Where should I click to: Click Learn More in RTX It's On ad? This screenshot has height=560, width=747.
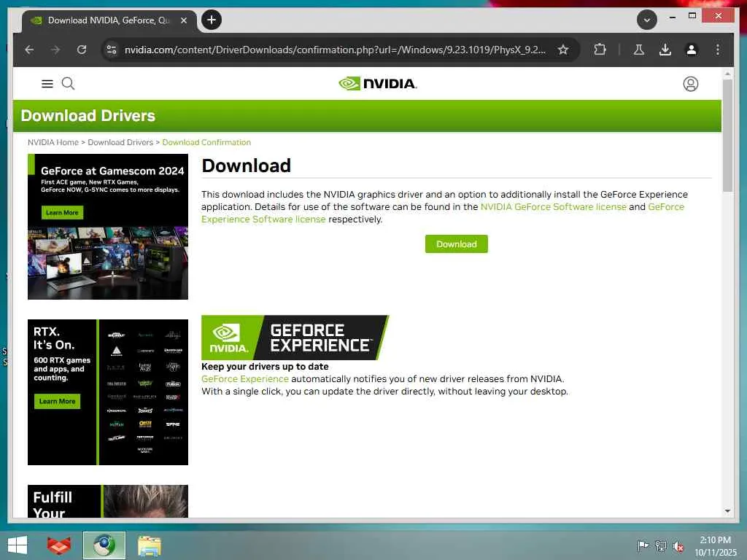57,401
